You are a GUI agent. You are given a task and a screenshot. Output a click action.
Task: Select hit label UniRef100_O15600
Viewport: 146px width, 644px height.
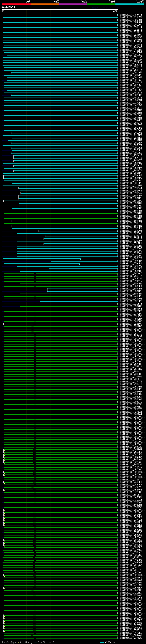pyautogui.click(x=131, y=324)
